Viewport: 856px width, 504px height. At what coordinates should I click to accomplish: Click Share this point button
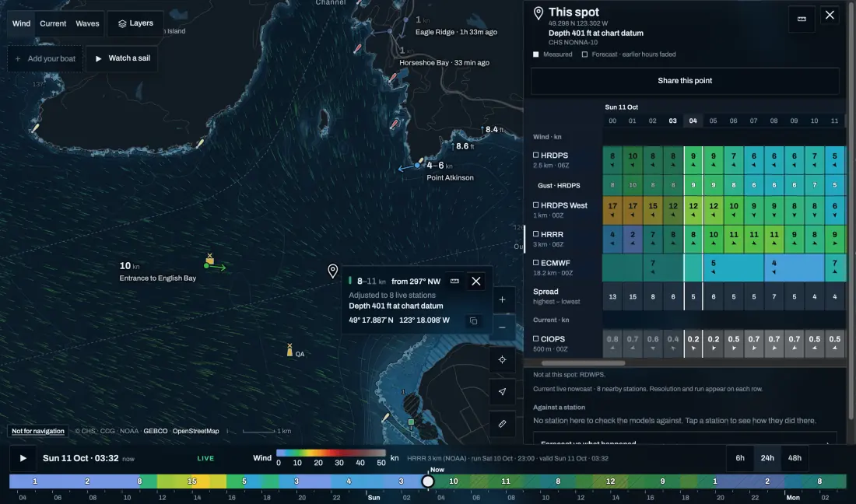coord(685,81)
